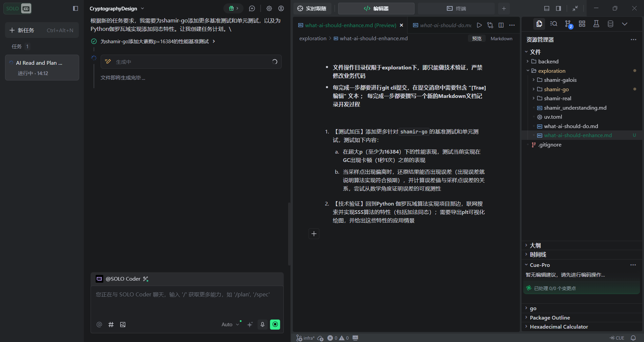The height and width of the screenshot is (342, 644).
Task: Click the image attachment icon in chat
Action: [x=123, y=324]
